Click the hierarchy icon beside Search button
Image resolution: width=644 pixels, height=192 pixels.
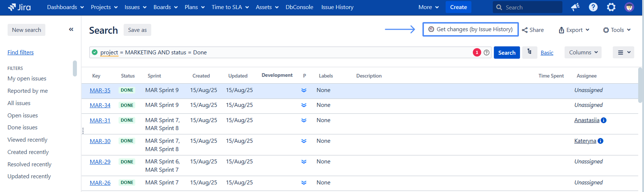pyautogui.click(x=529, y=52)
